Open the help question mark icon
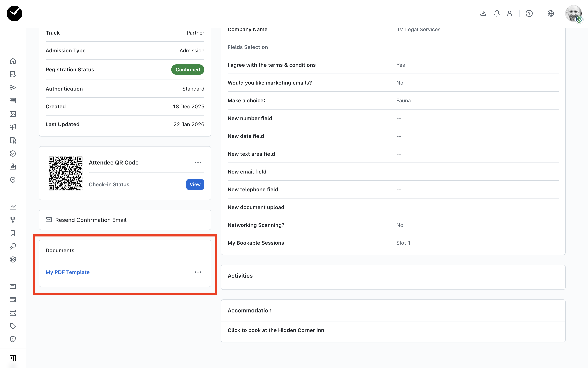The width and height of the screenshot is (588, 368). coord(529,13)
